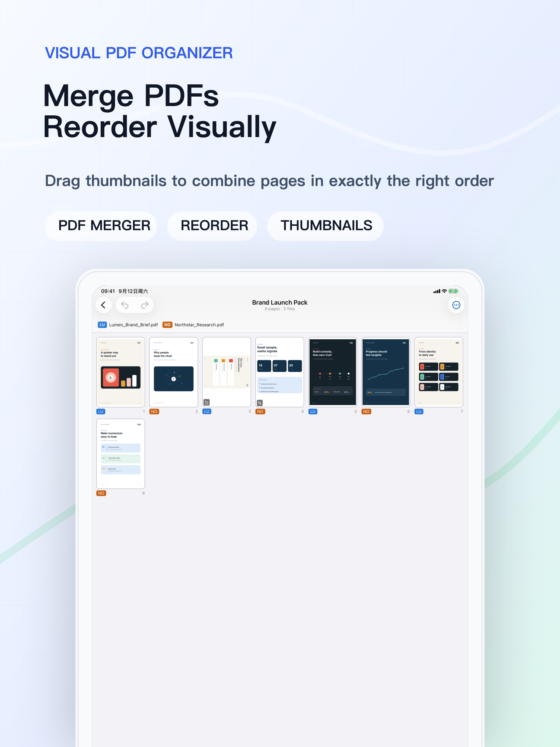Viewport: 560px width, 747px height.
Task: Click Lumen_Brand_Brief.pdf file label
Action: [x=133, y=325]
